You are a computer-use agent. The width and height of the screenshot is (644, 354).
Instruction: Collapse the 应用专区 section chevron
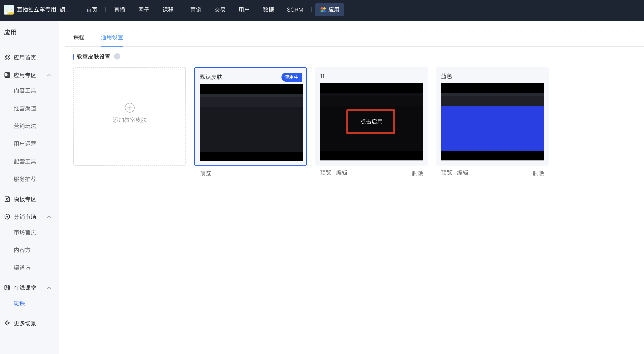(x=49, y=75)
